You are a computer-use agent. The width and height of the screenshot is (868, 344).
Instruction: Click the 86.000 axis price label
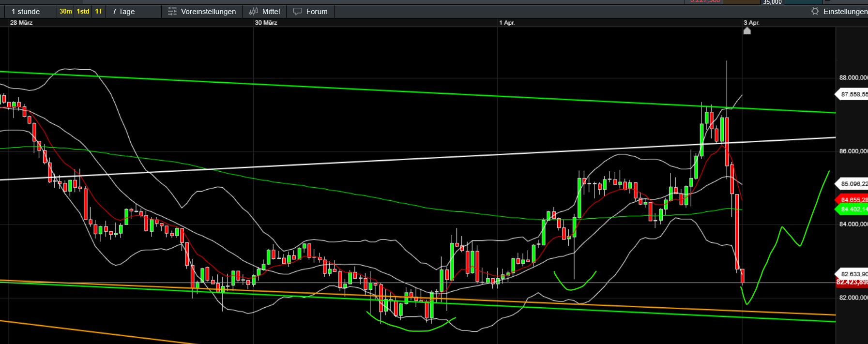(x=853, y=151)
